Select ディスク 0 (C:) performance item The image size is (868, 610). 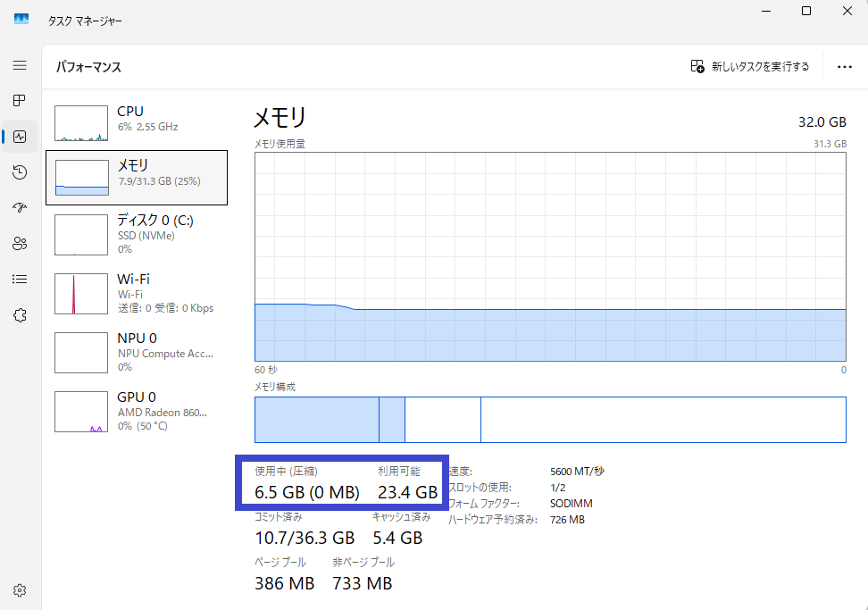(136, 235)
